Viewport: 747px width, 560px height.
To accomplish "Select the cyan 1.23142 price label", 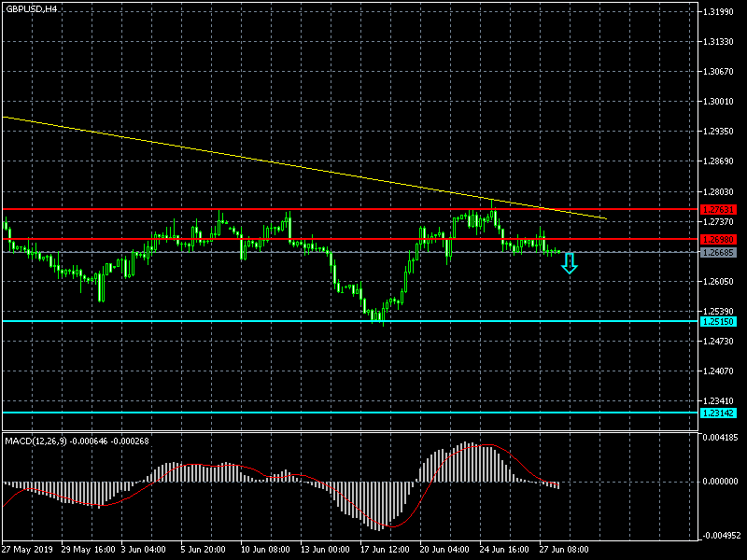I will pos(718,413).
